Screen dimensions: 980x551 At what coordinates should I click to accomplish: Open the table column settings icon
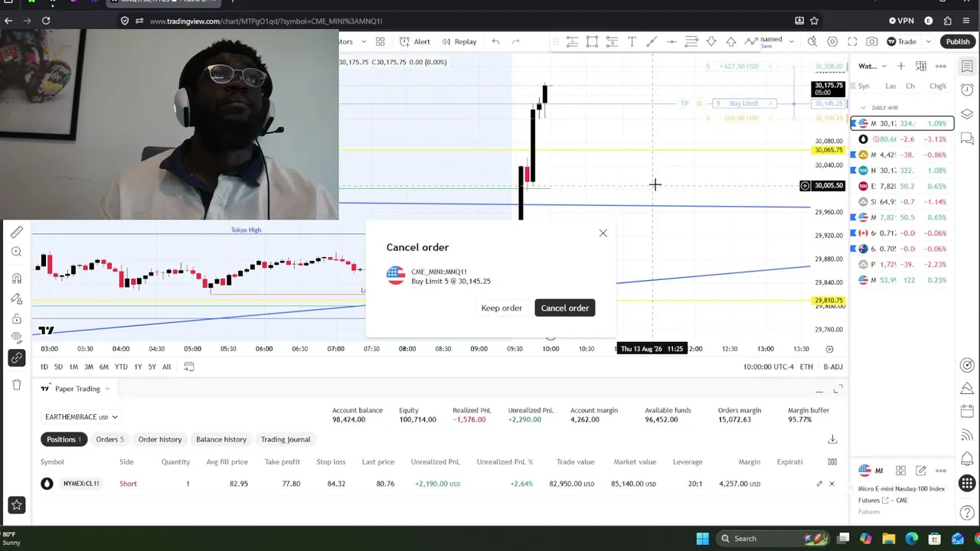click(x=832, y=462)
